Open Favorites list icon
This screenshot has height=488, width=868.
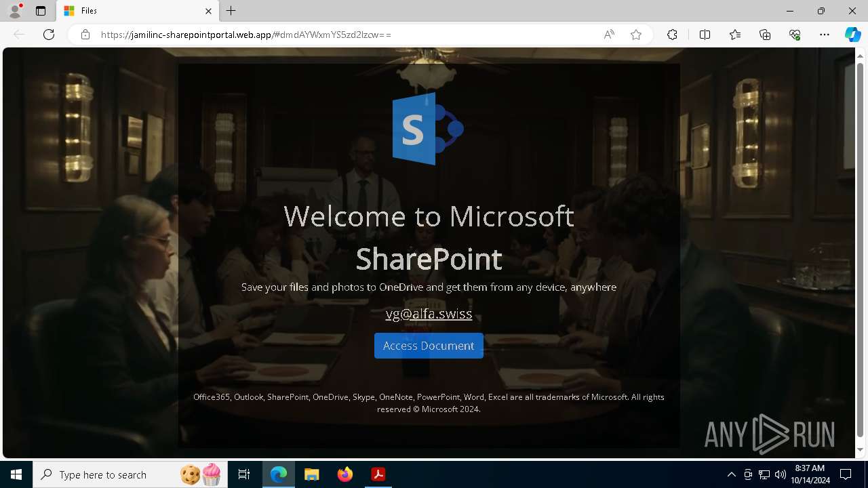(x=735, y=35)
